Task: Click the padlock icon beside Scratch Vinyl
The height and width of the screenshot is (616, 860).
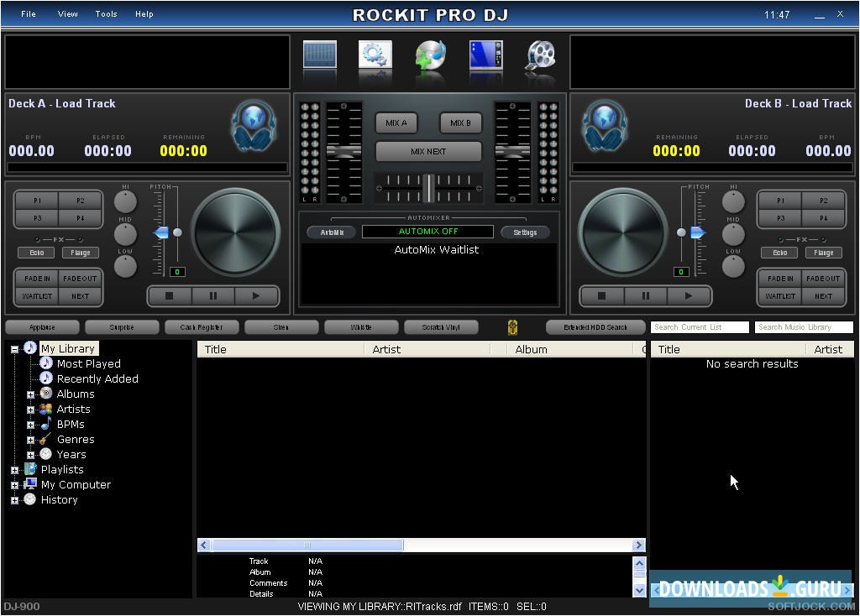Action: (511, 326)
